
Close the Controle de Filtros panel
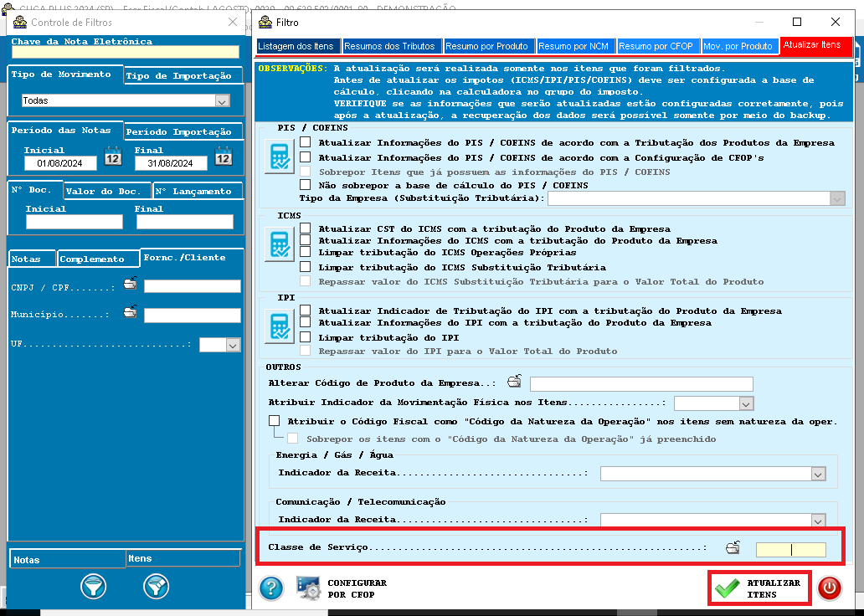click(x=233, y=22)
